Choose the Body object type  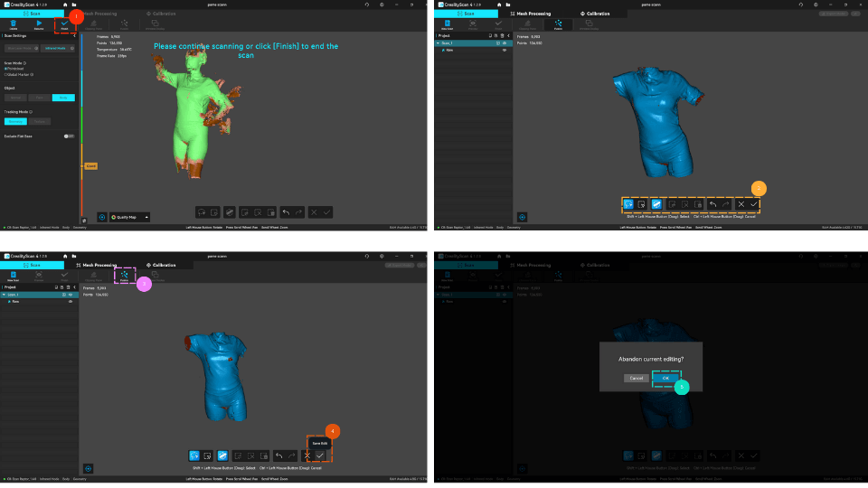point(63,97)
